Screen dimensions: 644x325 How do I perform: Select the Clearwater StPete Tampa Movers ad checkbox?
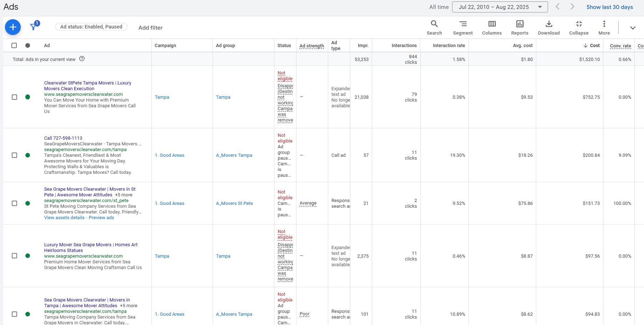pyautogui.click(x=14, y=97)
